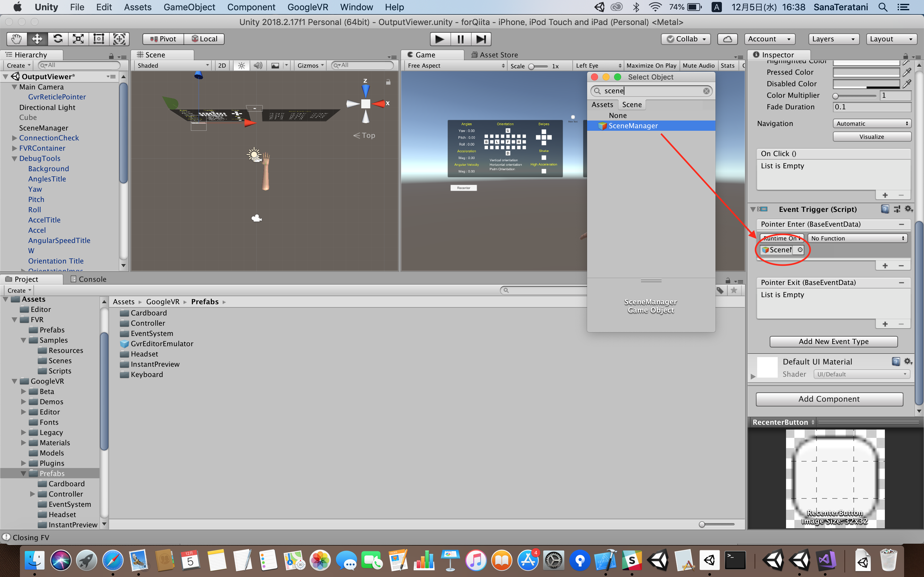
Task: Select the Hand tool
Action: pos(16,39)
